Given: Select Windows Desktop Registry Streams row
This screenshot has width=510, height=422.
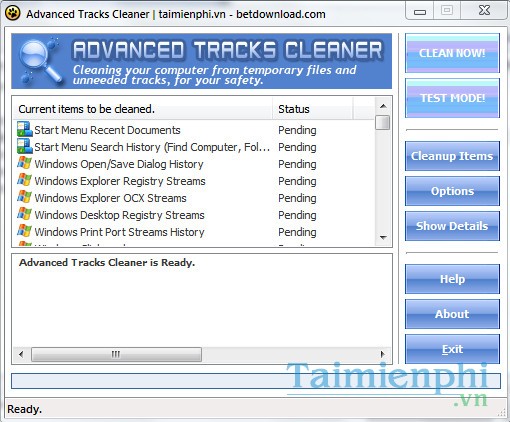Looking at the screenshot, I should click(193, 215).
